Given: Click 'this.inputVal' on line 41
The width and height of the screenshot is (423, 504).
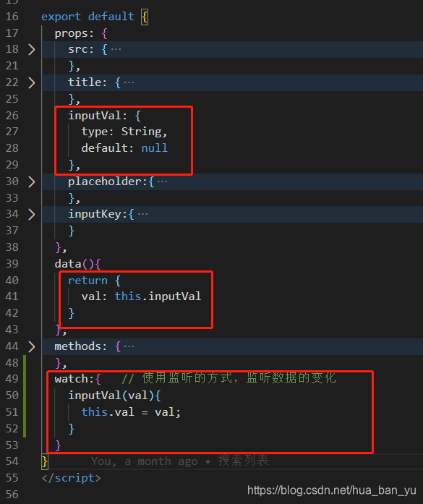Looking at the screenshot, I should click(158, 296).
